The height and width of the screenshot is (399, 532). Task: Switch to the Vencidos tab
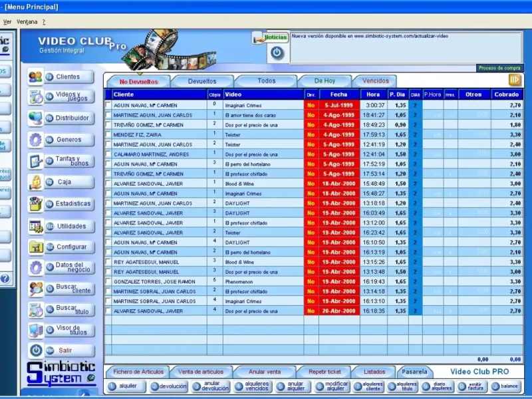tap(375, 81)
